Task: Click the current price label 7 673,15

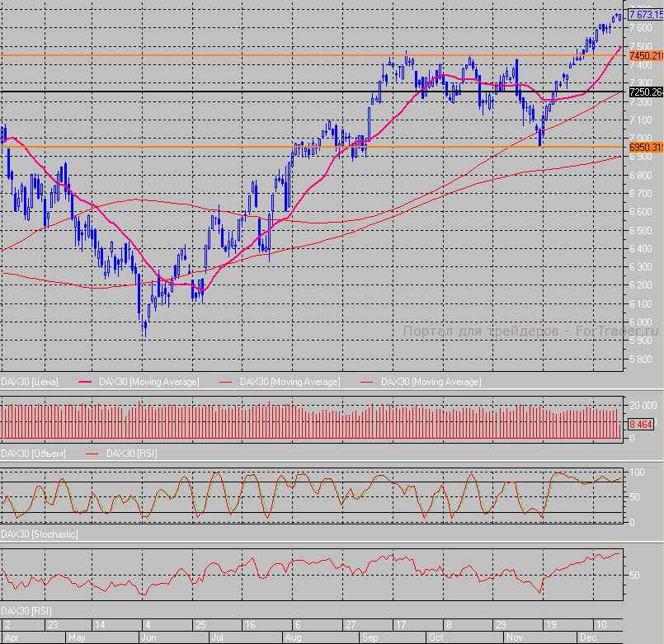Action: [x=646, y=14]
